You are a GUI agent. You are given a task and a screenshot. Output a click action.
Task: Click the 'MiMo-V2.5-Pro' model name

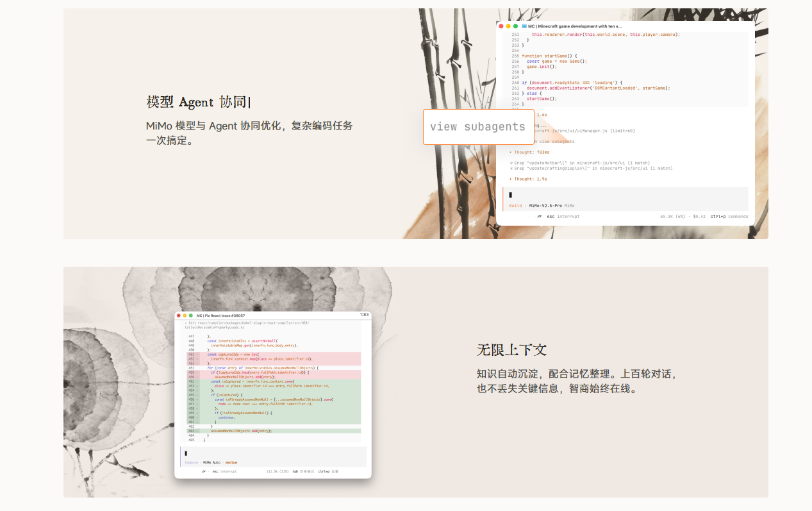tap(545, 206)
